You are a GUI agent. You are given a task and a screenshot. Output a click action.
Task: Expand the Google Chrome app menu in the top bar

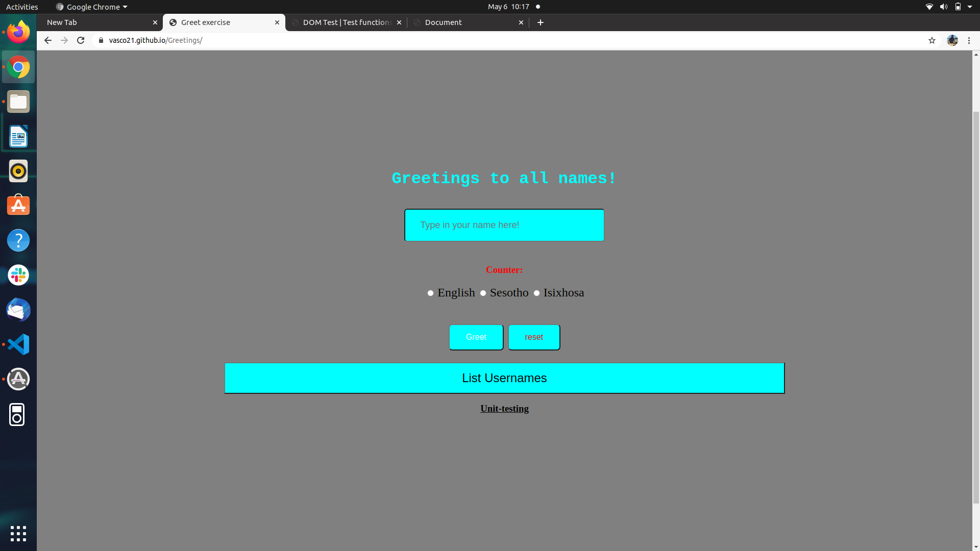click(x=92, y=7)
